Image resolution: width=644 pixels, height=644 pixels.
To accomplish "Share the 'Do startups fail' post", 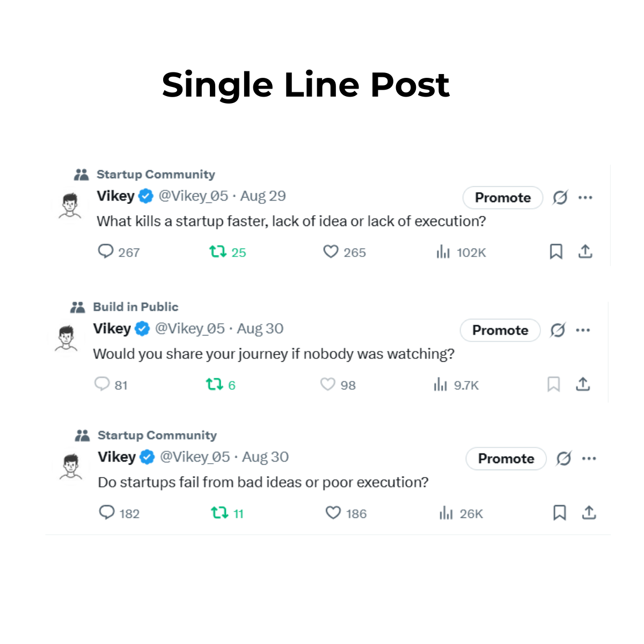I will click(589, 513).
